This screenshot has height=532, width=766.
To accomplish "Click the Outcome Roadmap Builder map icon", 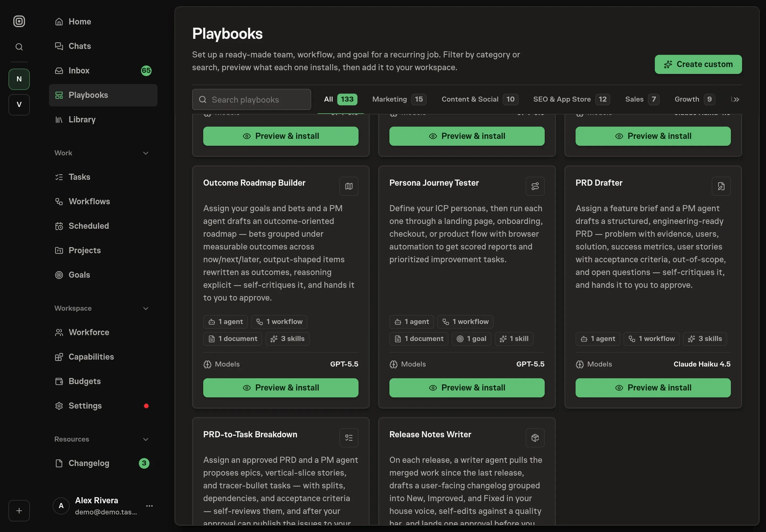I will point(349,186).
